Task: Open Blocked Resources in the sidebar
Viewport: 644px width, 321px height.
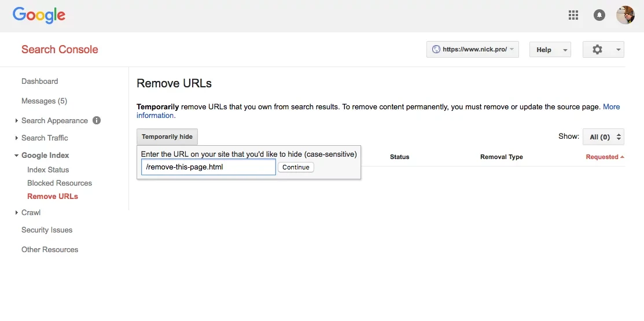Action: tap(60, 183)
